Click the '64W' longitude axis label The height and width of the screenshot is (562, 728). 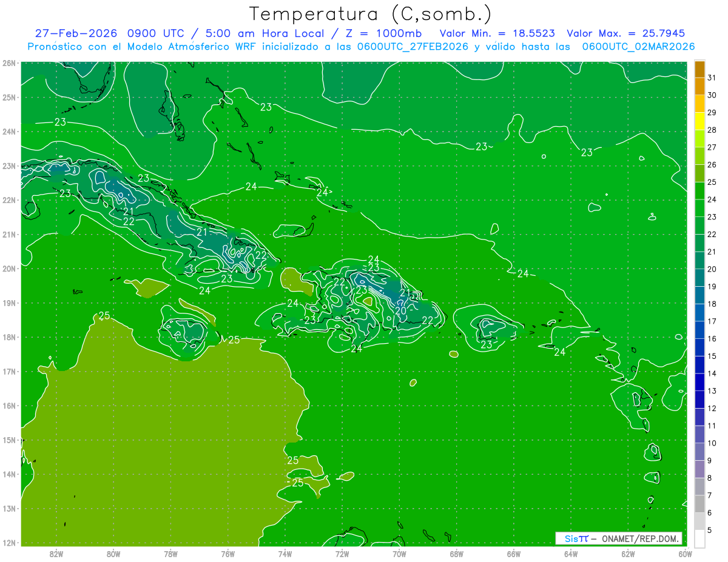click(x=571, y=554)
